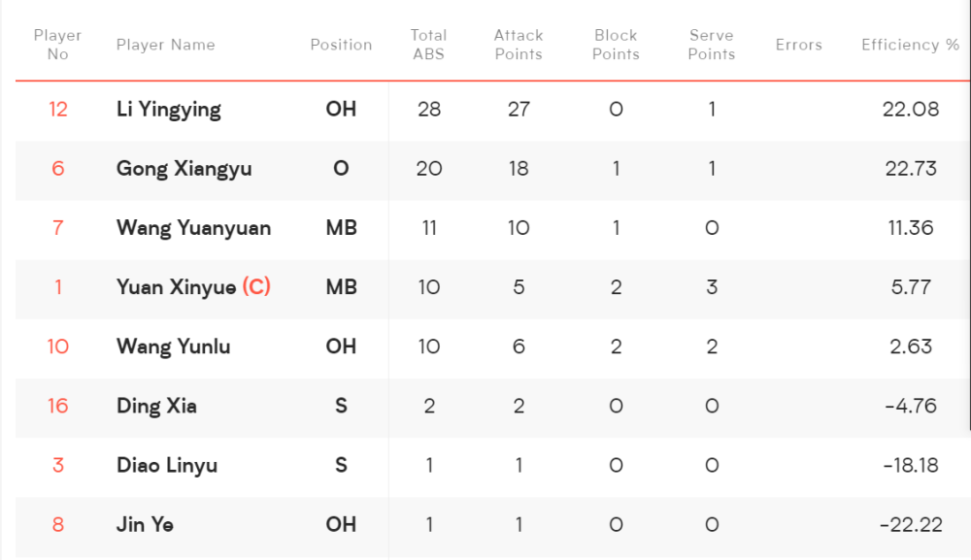The height and width of the screenshot is (560, 971).
Task: Click the Serve Points column header
Action: tap(712, 45)
